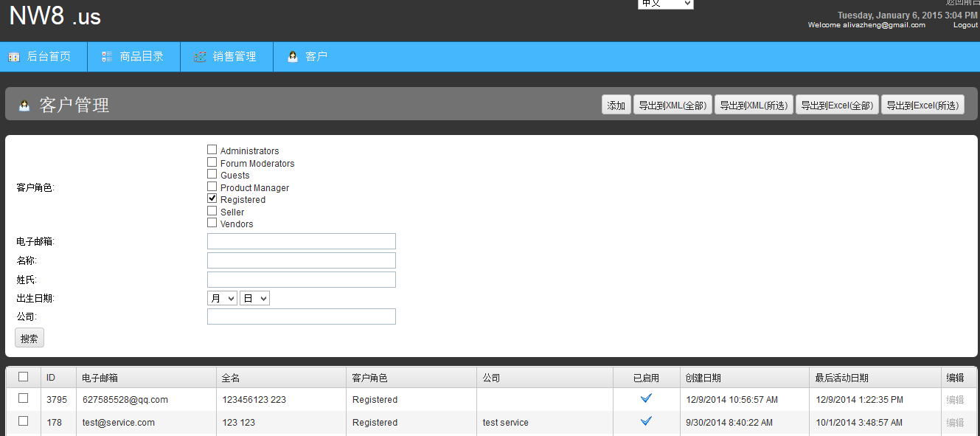
Task: Click the 销售管理 sales icon
Action: click(x=200, y=57)
